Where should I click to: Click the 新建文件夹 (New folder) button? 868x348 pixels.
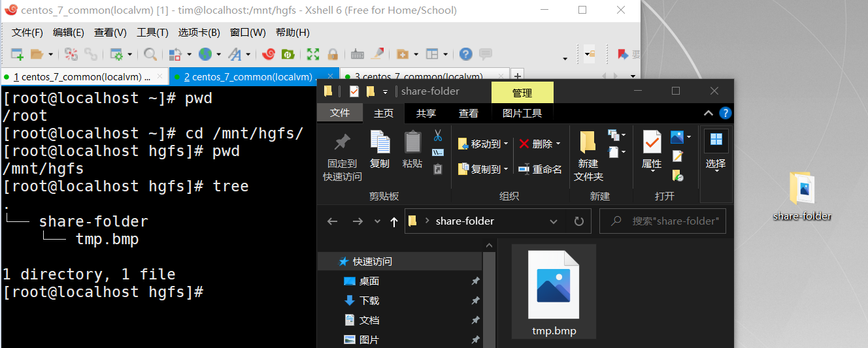click(588, 155)
